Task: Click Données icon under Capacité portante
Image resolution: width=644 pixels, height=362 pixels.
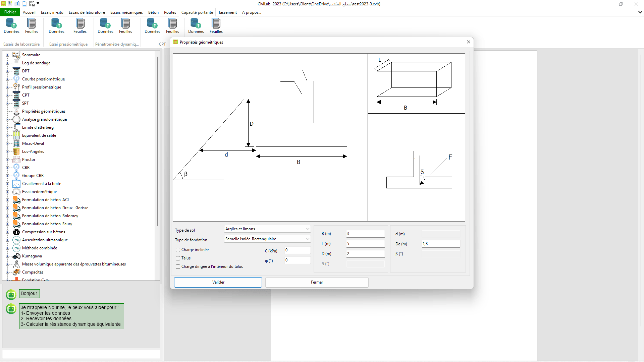Action: coord(196,26)
